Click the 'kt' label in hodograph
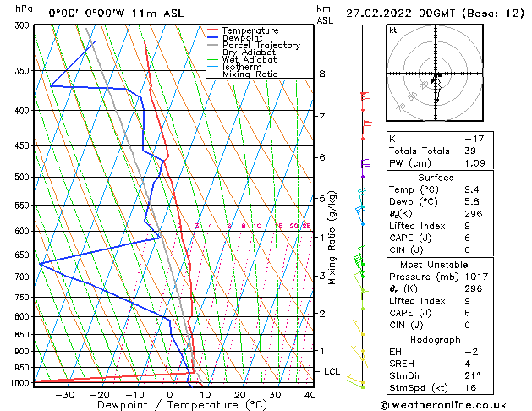 point(393,30)
